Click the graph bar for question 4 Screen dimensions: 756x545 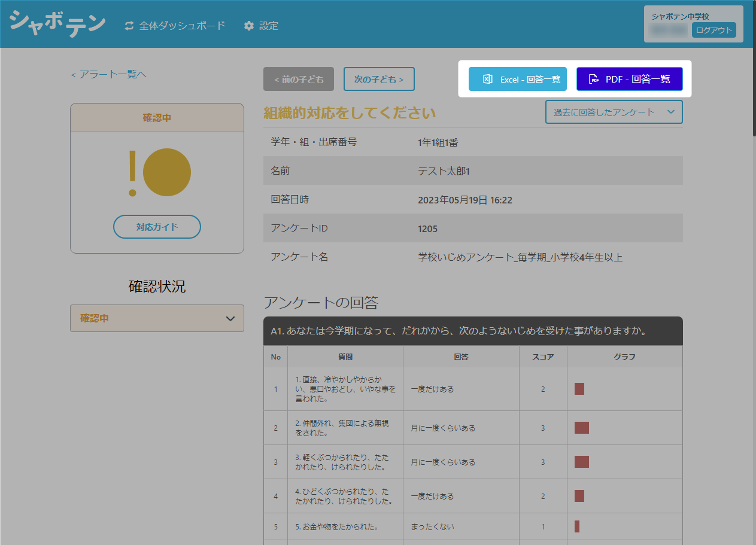[579, 496]
